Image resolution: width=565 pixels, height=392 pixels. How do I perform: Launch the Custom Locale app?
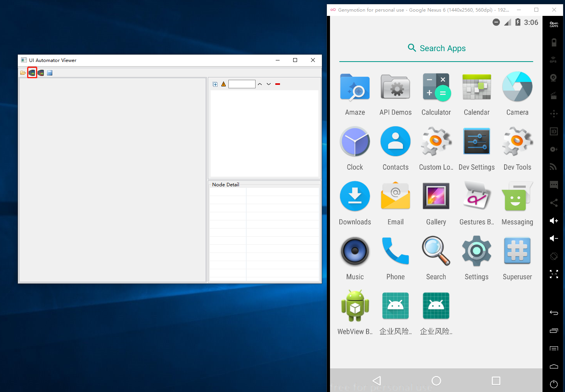436,149
